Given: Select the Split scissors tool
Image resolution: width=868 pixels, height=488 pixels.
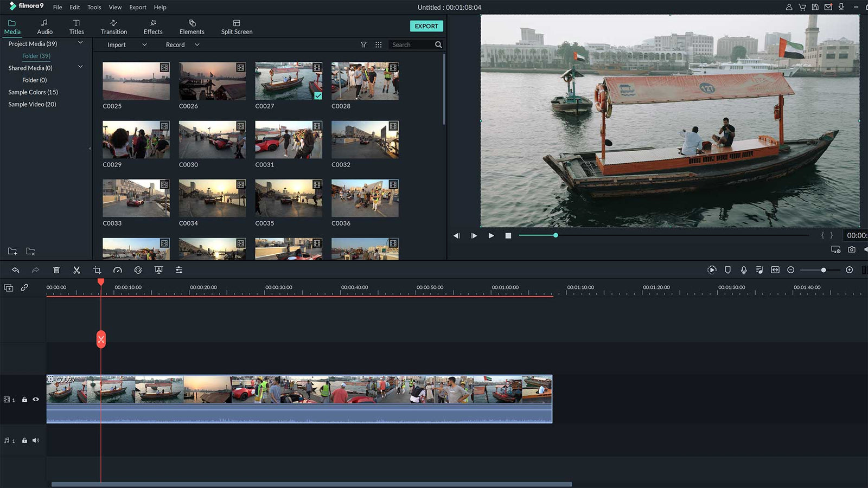Looking at the screenshot, I should point(77,270).
